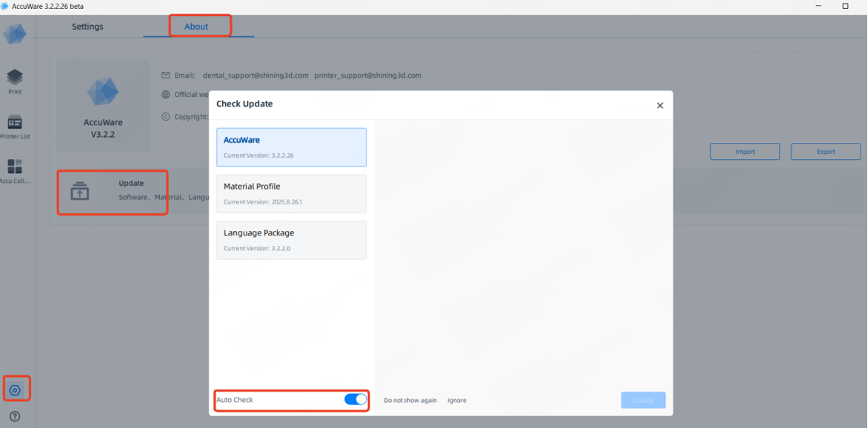This screenshot has width=868, height=428.
Task: Click the AccuWare logo at sidebar top
Action: (14, 34)
